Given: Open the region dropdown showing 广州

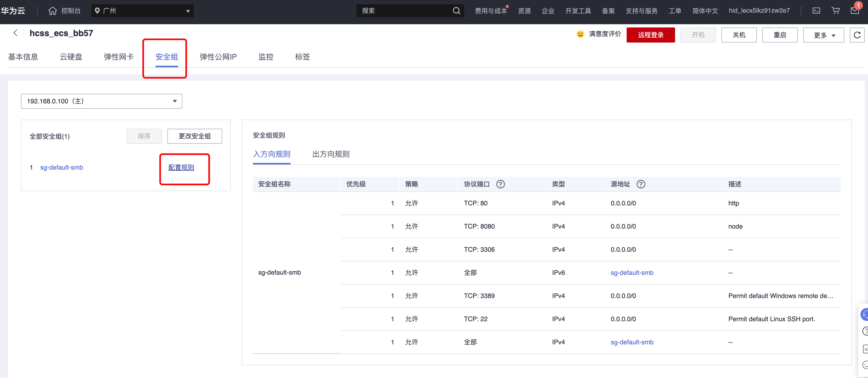Looking at the screenshot, I should coord(142,11).
